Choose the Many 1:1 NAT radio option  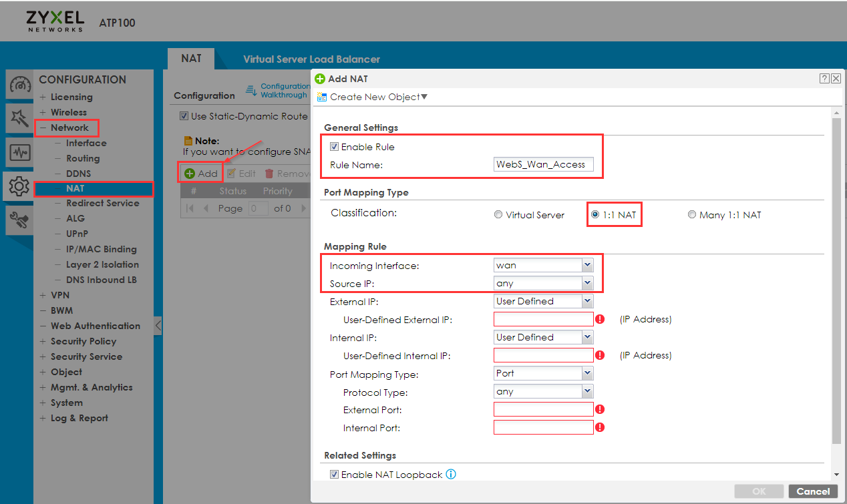point(692,215)
